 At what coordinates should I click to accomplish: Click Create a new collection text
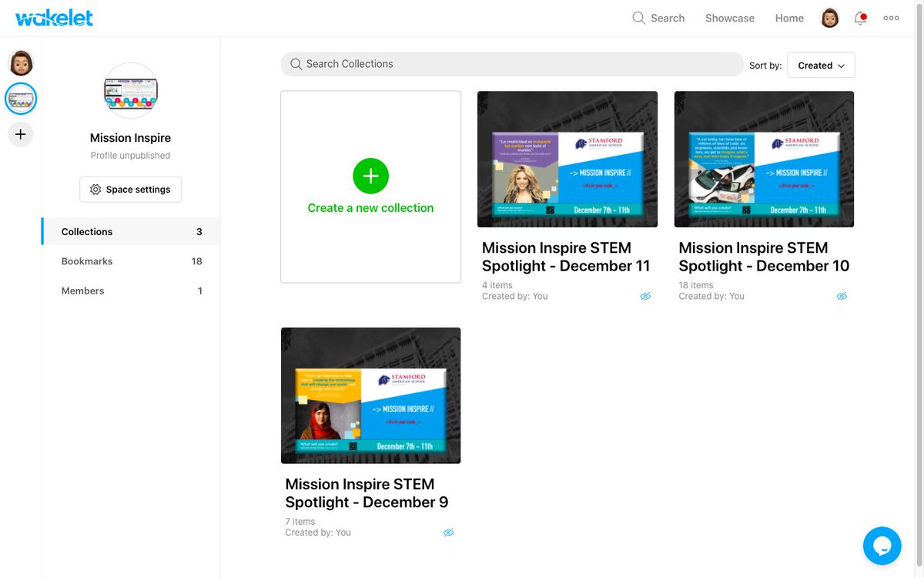pos(370,208)
